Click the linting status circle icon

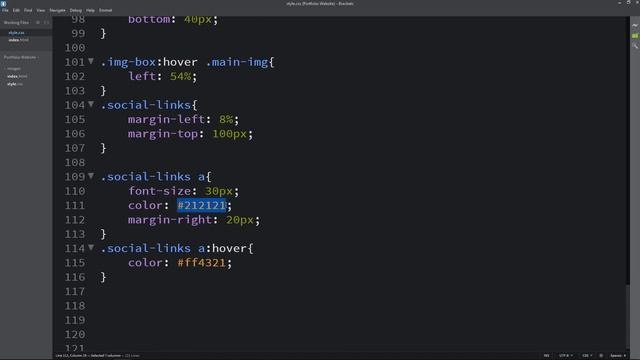(x=601, y=356)
